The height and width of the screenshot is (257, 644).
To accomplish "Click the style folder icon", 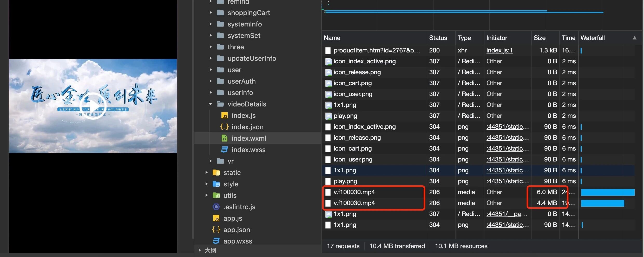I will [216, 184].
